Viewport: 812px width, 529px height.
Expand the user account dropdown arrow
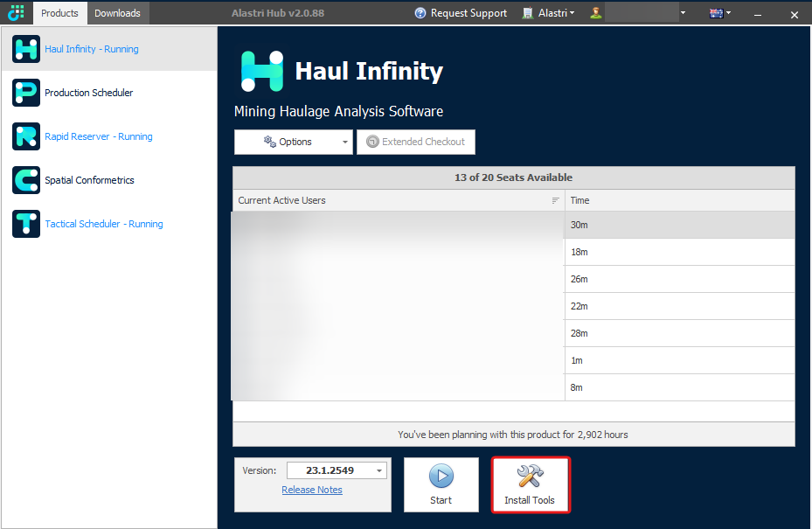(x=683, y=13)
